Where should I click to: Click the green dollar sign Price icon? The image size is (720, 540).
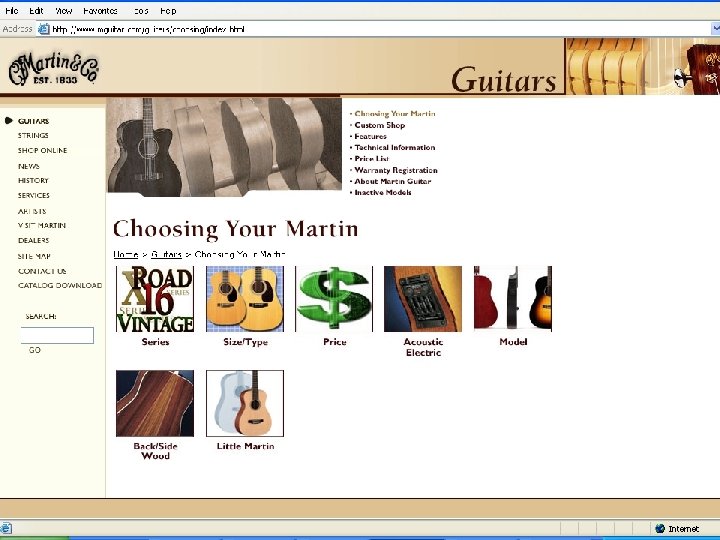(334, 299)
